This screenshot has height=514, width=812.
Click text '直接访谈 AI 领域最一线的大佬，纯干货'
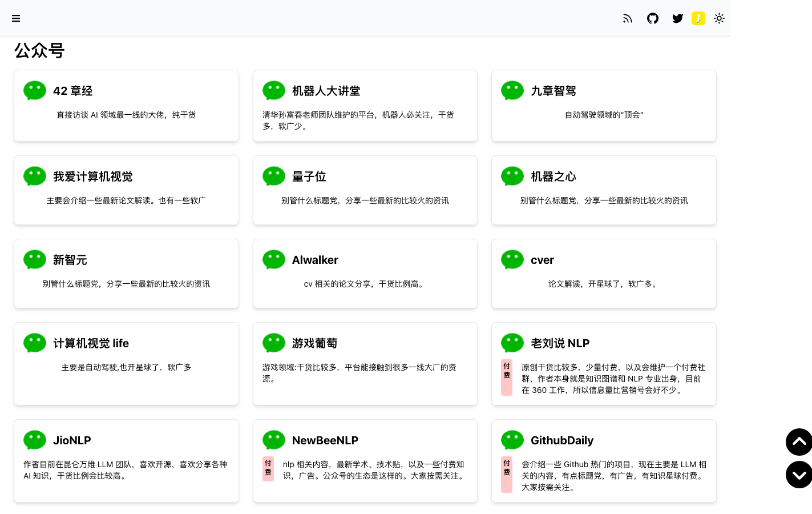click(x=126, y=115)
